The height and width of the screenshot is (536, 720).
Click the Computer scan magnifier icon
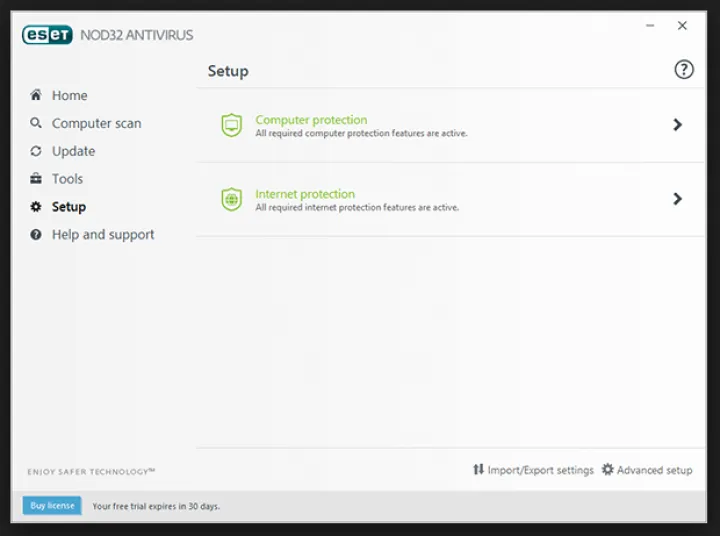(x=36, y=123)
